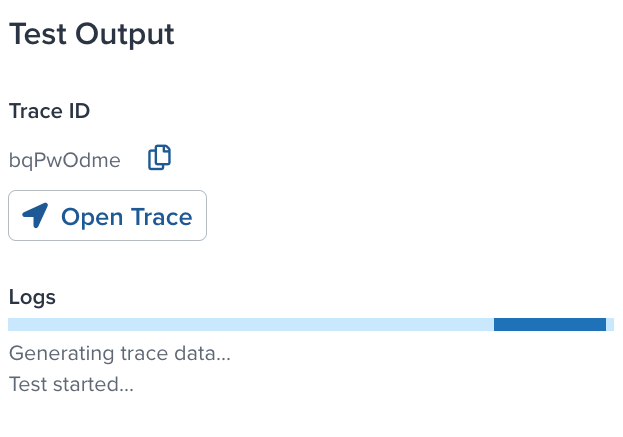The width and height of the screenshot is (623, 437).
Task: Click the dark blue progress bar segment
Action: point(549,324)
